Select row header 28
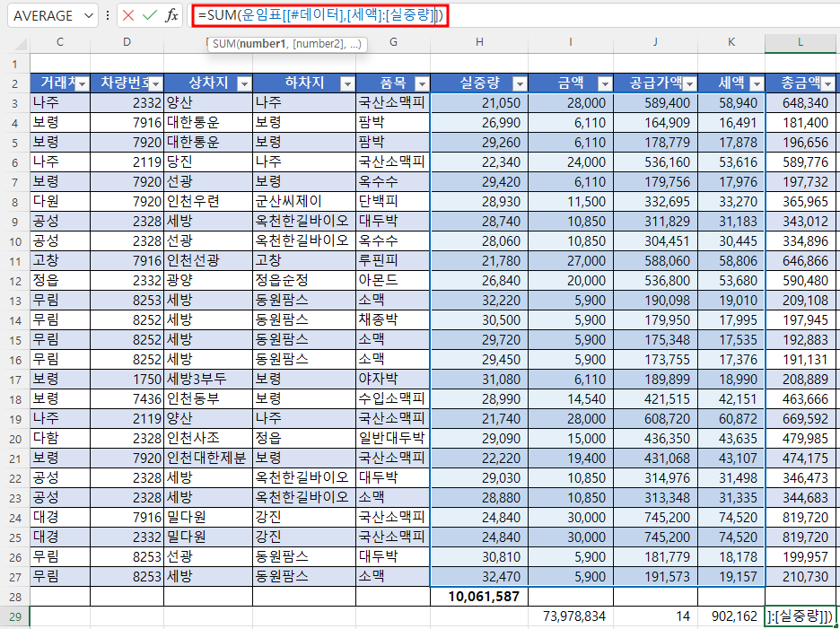Viewport: 840px width, 629px height. pos(14,597)
